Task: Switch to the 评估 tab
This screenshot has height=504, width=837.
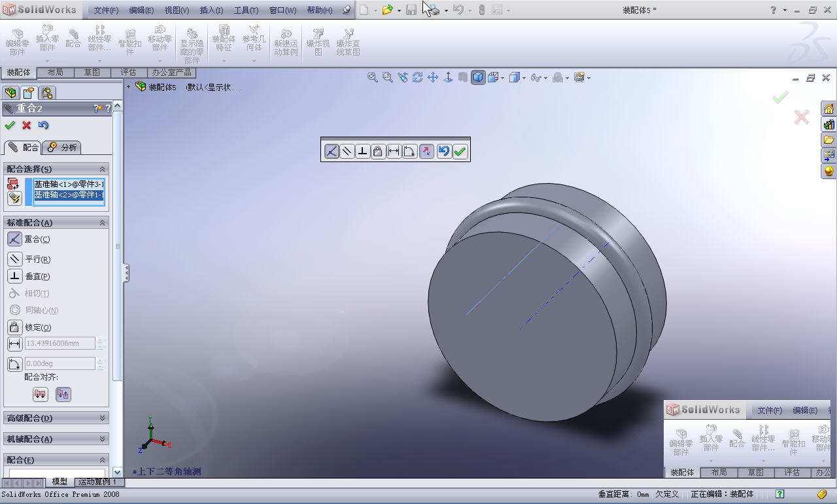Action: pos(129,73)
